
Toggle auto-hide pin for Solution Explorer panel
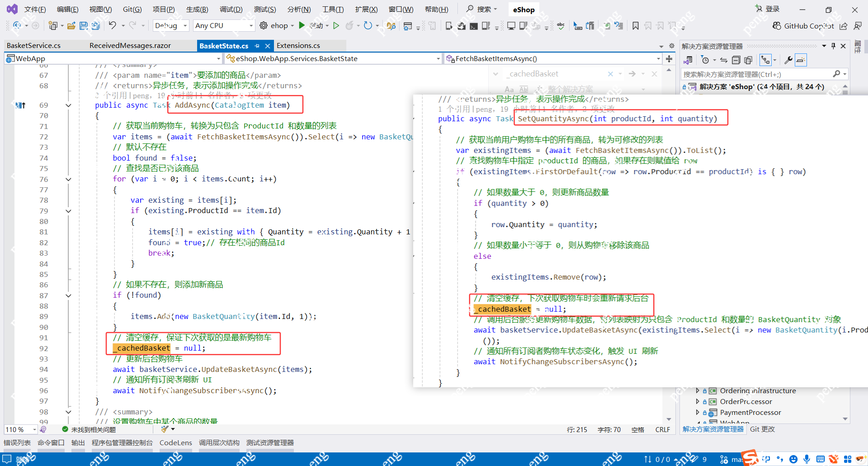(x=833, y=46)
